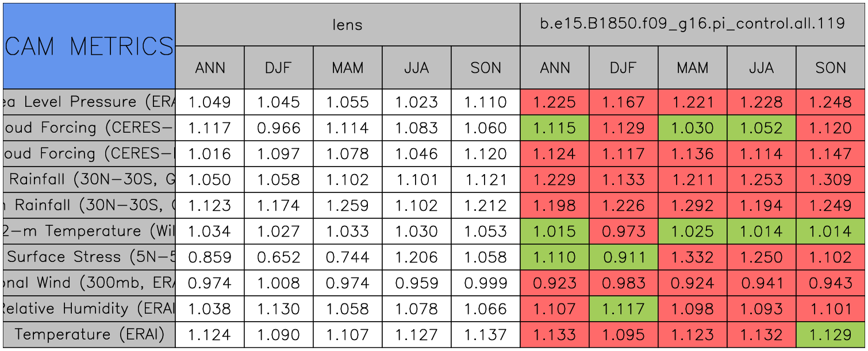The image size is (868, 351).
Task: Click the SON column under lens
Action: [485, 68]
